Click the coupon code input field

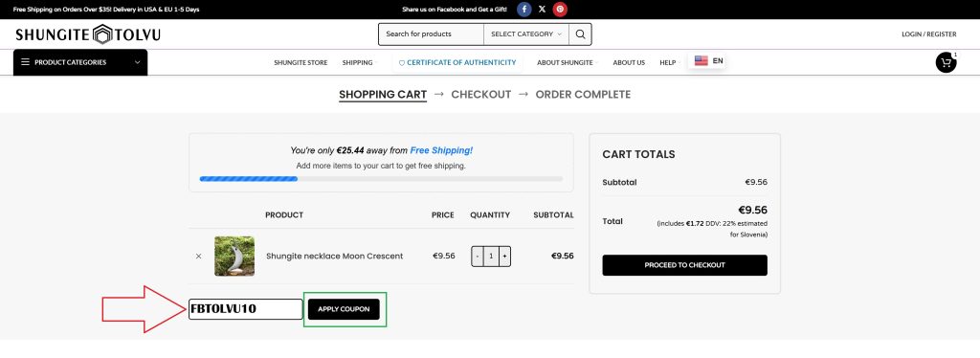click(x=246, y=309)
